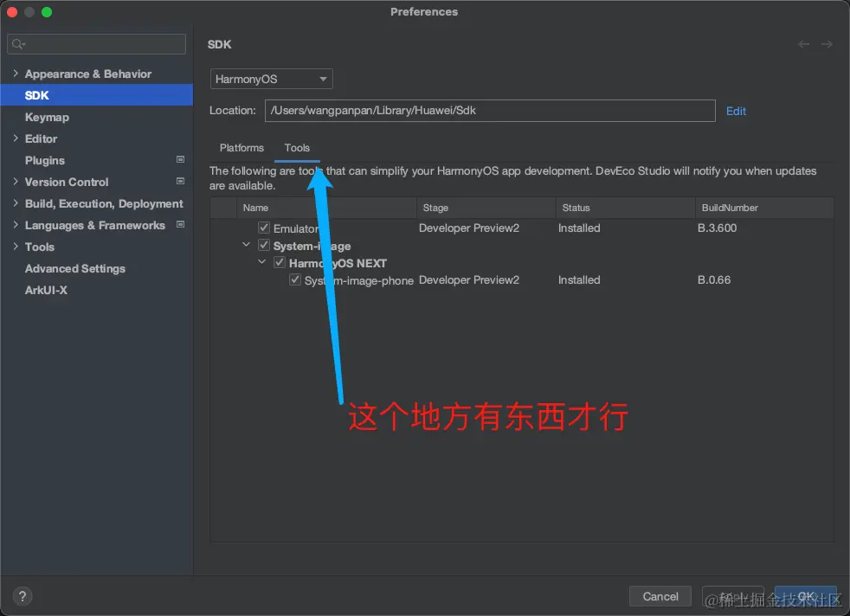Viewport: 850px width, 616px height.
Task: Expand Build, Execution, Deployment section
Action: point(16,203)
